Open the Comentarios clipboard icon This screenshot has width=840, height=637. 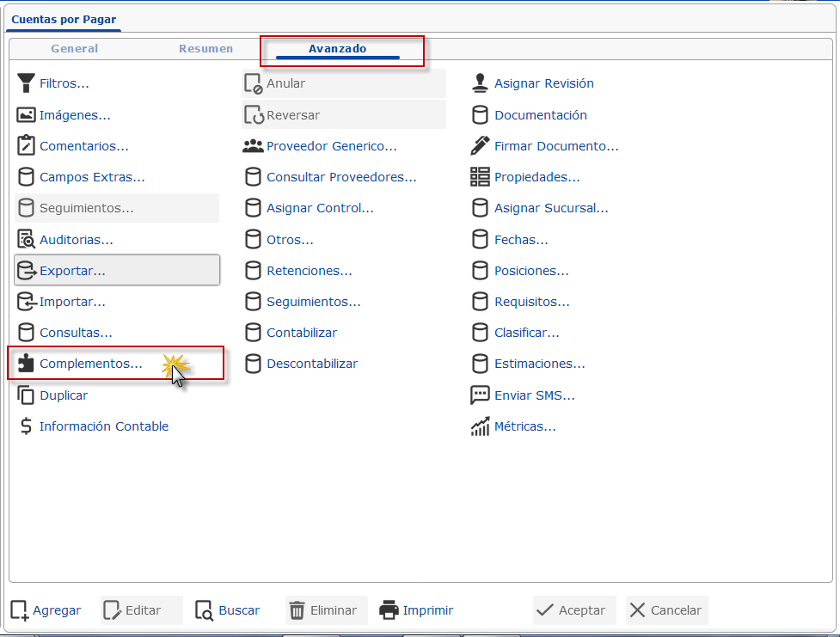[26, 146]
